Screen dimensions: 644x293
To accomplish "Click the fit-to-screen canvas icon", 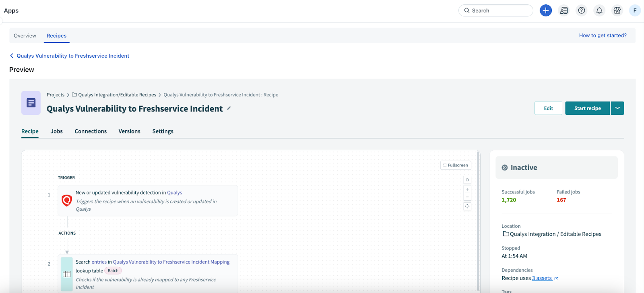I will (467, 206).
